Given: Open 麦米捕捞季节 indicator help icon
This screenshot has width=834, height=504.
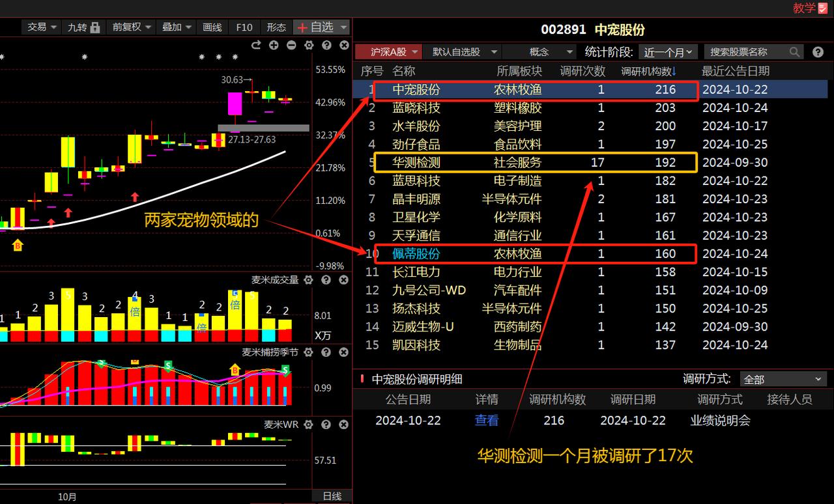Looking at the screenshot, I should tap(326, 352).
